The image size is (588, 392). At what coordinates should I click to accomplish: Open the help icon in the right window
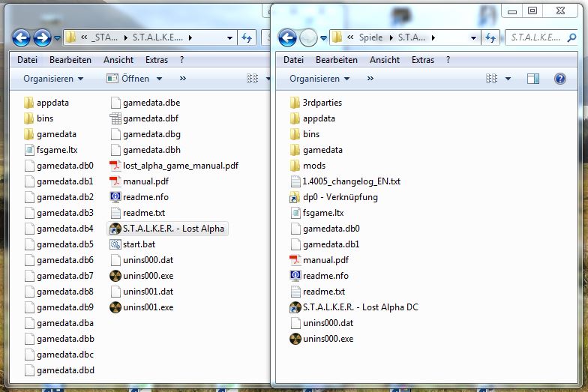tap(559, 79)
